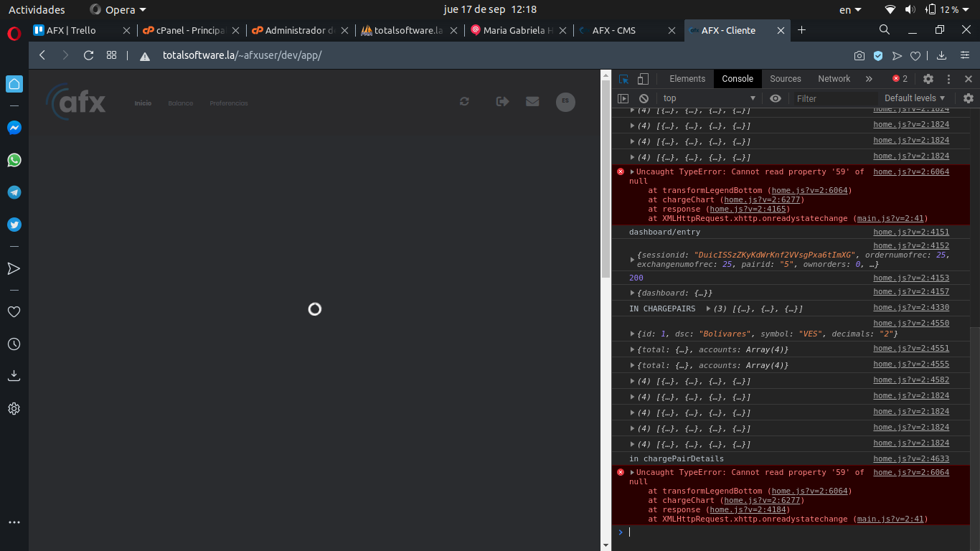
Task: Click Actividades in the top bar
Action: click(37, 9)
